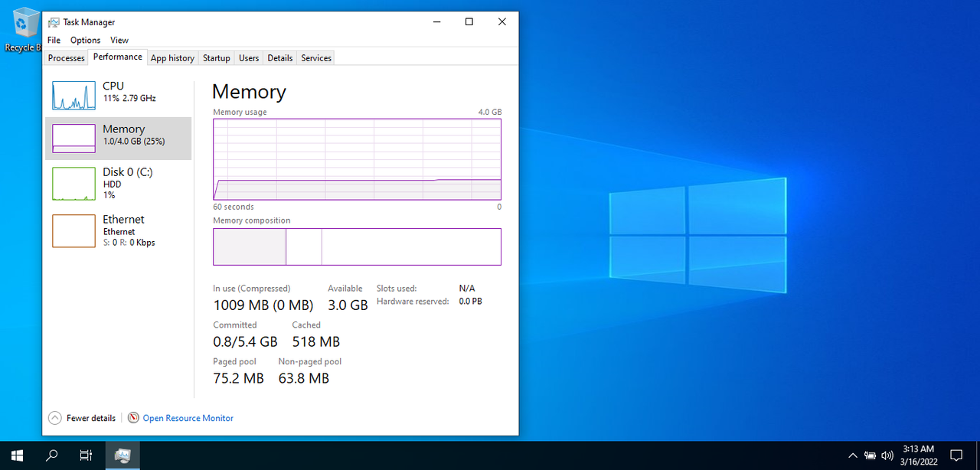Switch to the Users tab
Viewport: 980px width, 470px height.
(249, 58)
